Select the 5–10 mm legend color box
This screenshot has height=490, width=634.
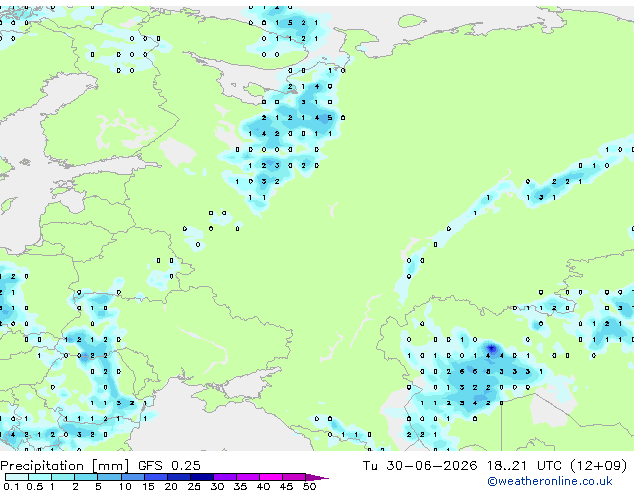pyautogui.click(x=109, y=477)
